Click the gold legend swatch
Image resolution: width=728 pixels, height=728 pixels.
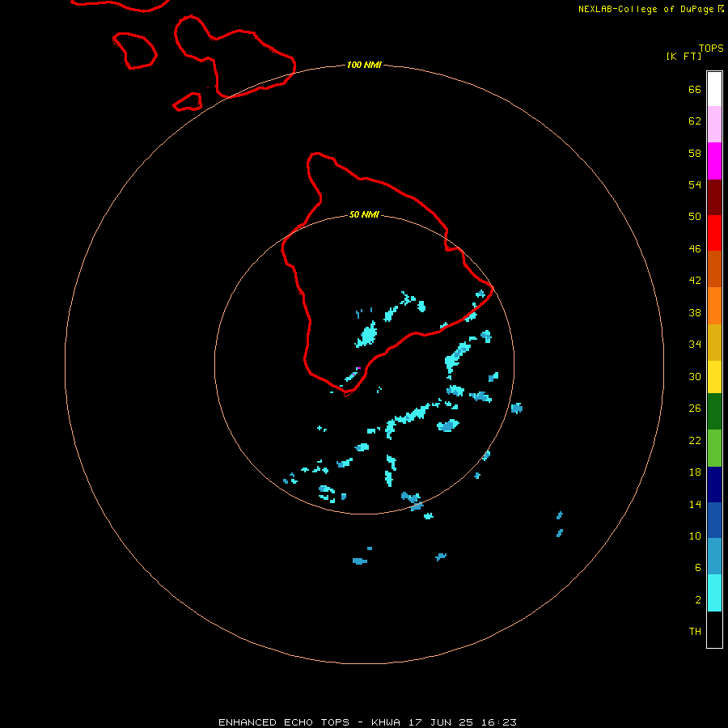tap(714, 342)
